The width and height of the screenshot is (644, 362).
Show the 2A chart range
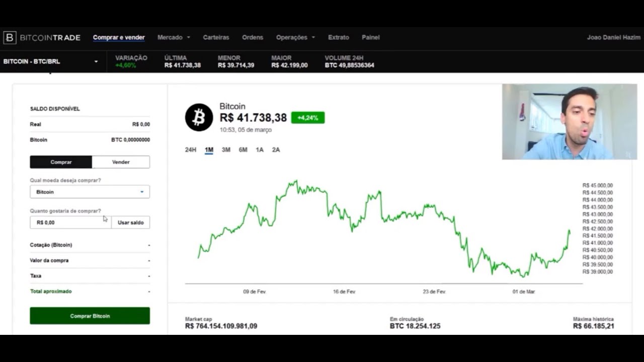click(x=276, y=150)
